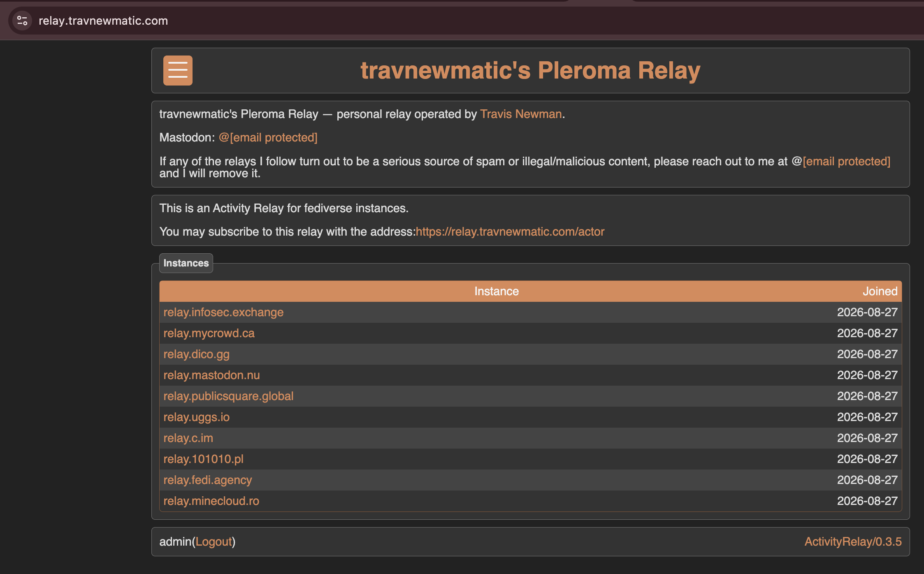Open the Travis Newman link
The width and height of the screenshot is (924, 574).
(521, 114)
